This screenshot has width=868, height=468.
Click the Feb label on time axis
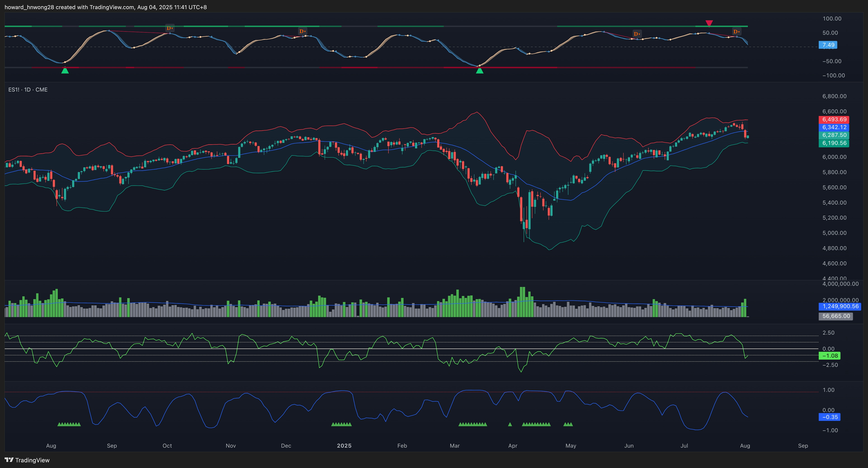(402, 445)
